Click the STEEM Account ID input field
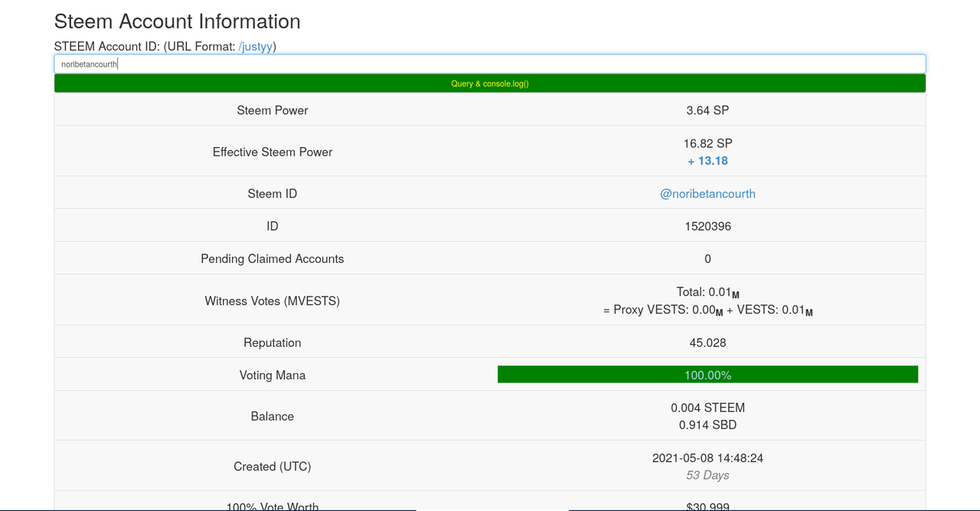Screen dimensions: 980x511 (490, 64)
